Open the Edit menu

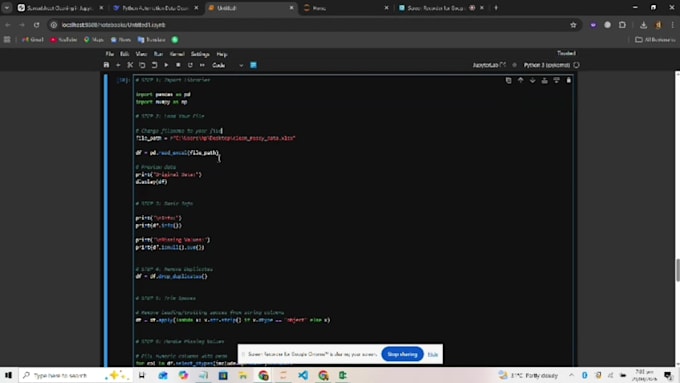(124, 54)
